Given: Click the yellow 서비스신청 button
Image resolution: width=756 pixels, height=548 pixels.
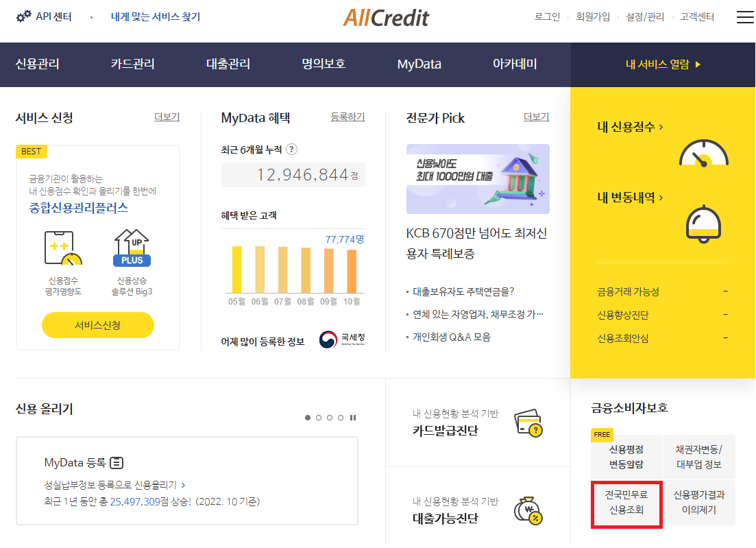Looking at the screenshot, I should coord(97,325).
